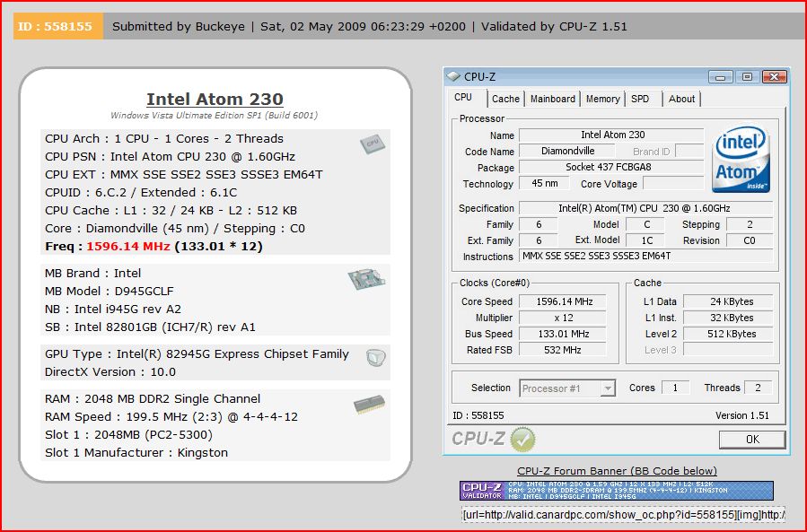Click the Package value Socket 437 FCBGA8
This screenshot has height=532, width=807.
click(x=611, y=167)
